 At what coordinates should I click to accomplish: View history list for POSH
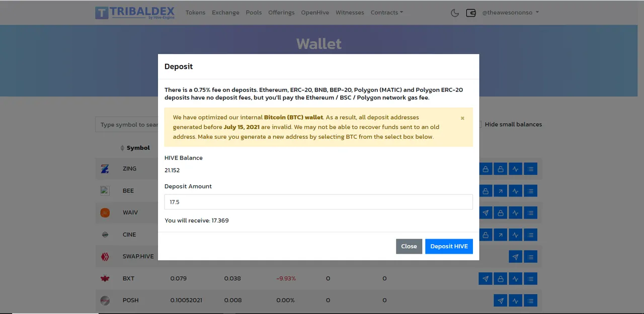coord(530,300)
